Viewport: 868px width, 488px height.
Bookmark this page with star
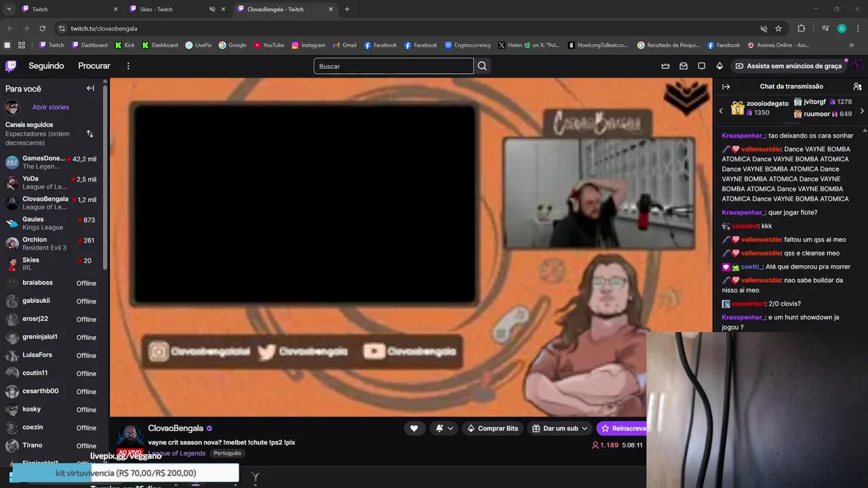coord(778,28)
